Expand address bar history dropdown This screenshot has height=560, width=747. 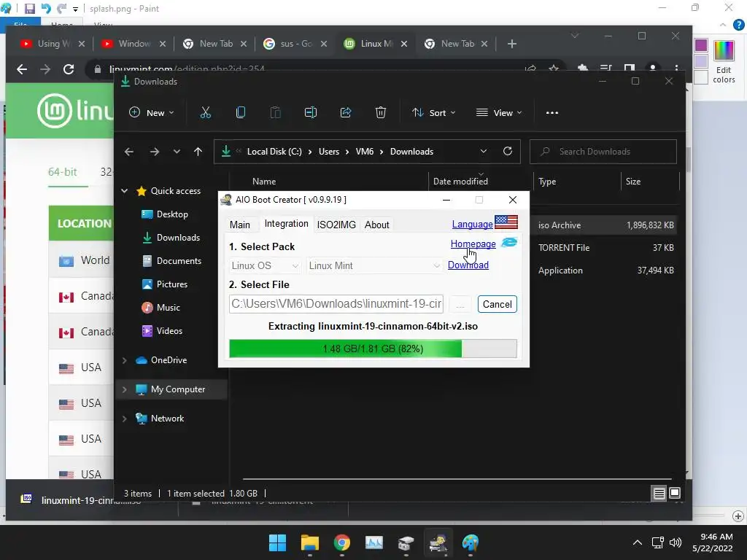click(x=484, y=152)
